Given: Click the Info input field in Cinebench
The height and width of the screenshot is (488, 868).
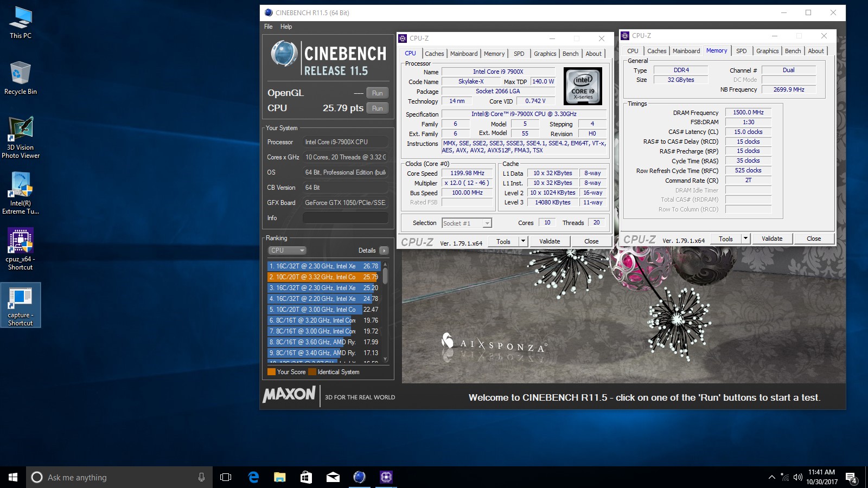Looking at the screenshot, I should [345, 217].
